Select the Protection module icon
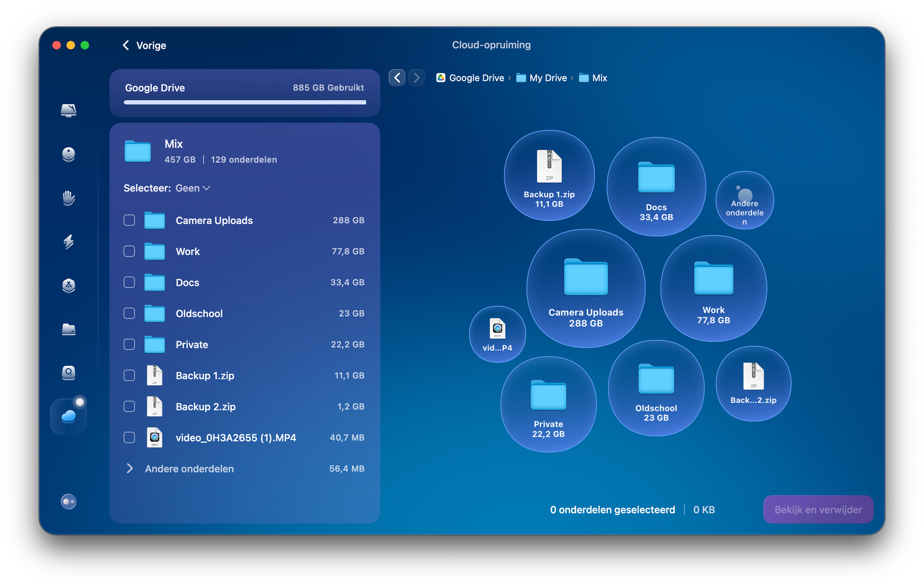The height and width of the screenshot is (587, 924). 68,154
